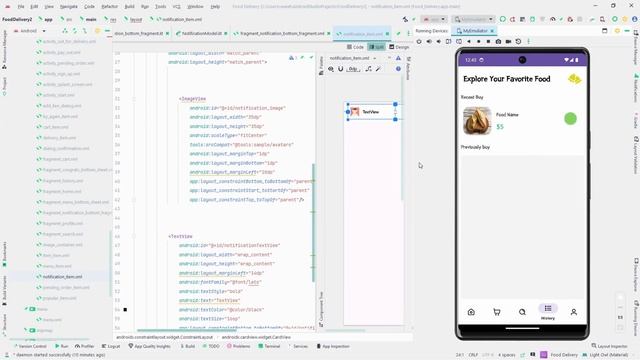The height and width of the screenshot is (360, 640).
Task: Tap Home icon in app bottom navigation
Action: pyautogui.click(x=471, y=312)
